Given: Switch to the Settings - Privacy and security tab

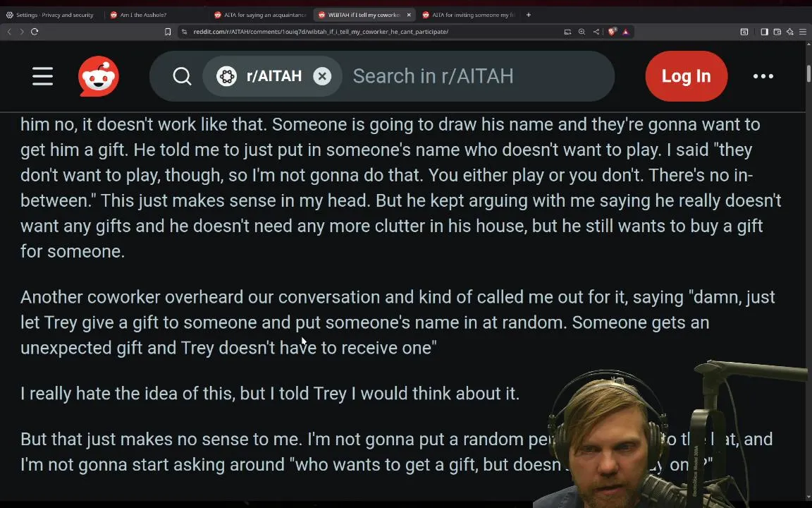Looking at the screenshot, I should tap(51, 15).
